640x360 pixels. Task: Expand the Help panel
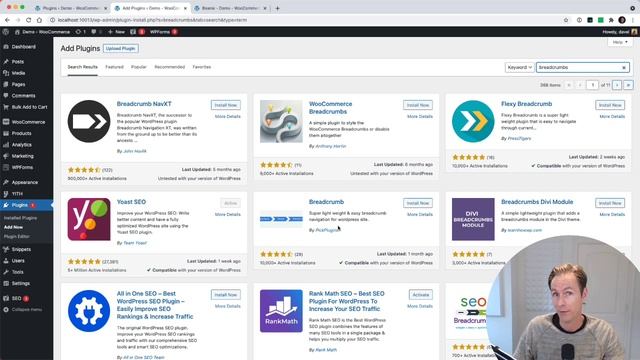point(620,42)
